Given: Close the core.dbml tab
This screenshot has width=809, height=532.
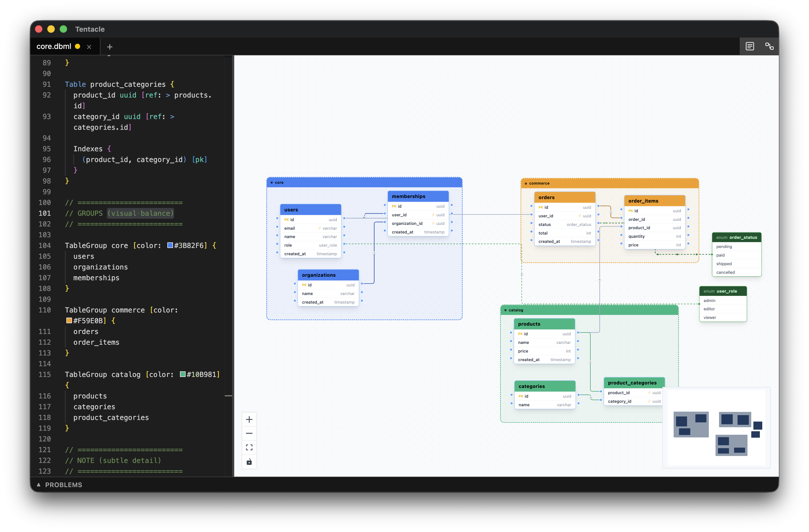Looking at the screenshot, I should click(89, 47).
